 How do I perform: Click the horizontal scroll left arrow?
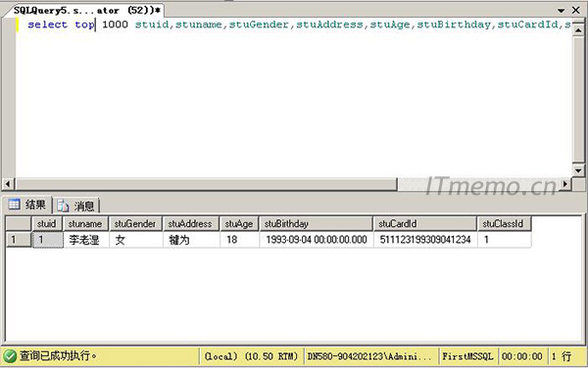[x=8, y=184]
